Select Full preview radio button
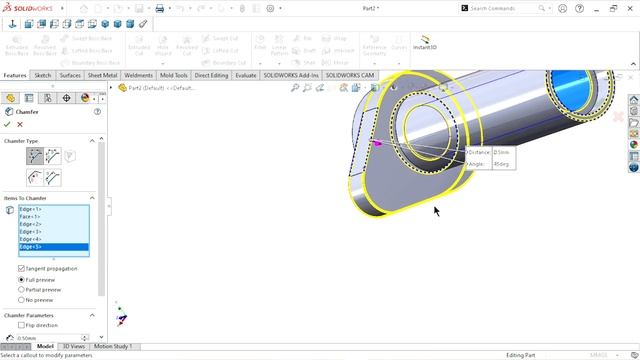Image resolution: width=640 pixels, height=360 pixels. [x=21, y=280]
